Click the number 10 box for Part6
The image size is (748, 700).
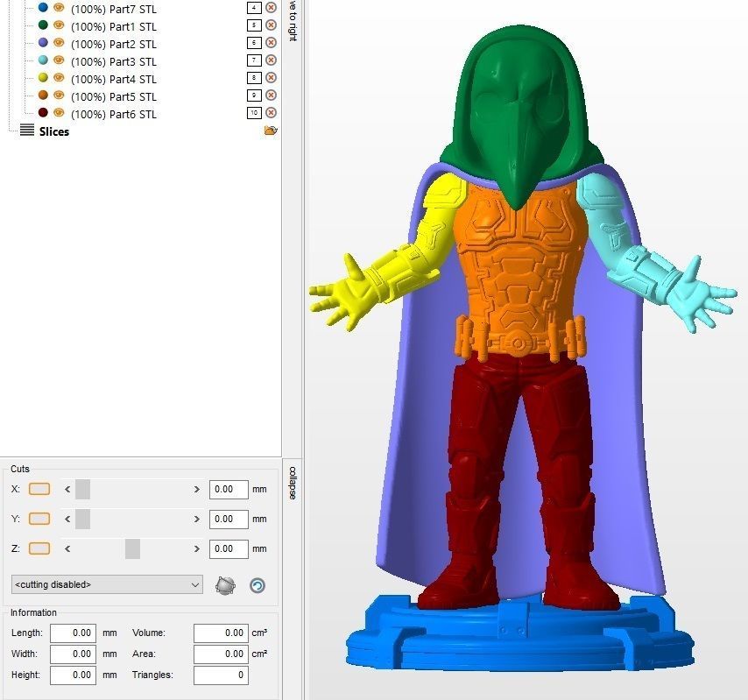[254, 113]
